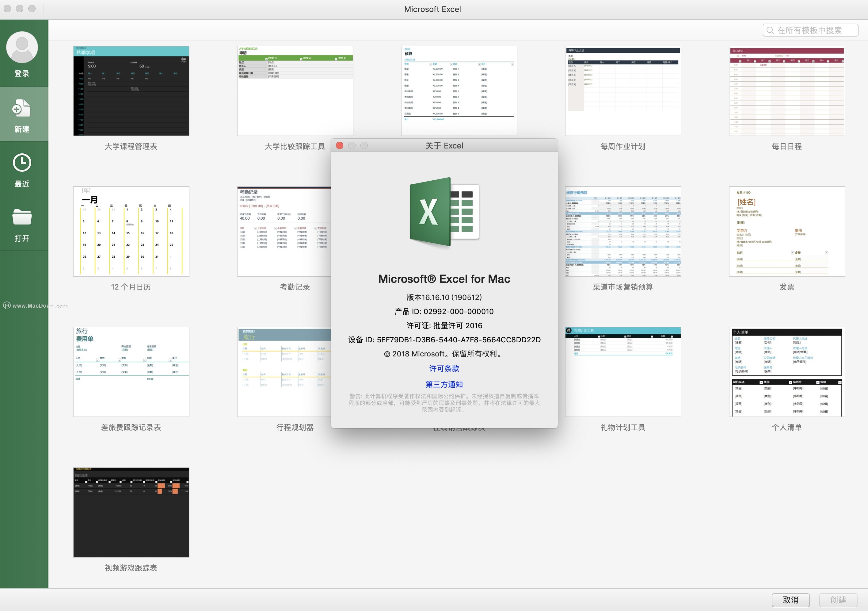The height and width of the screenshot is (611, 868).
Task: Click the 礼物计划工具 caption label
Action: (x=623, y=428)
